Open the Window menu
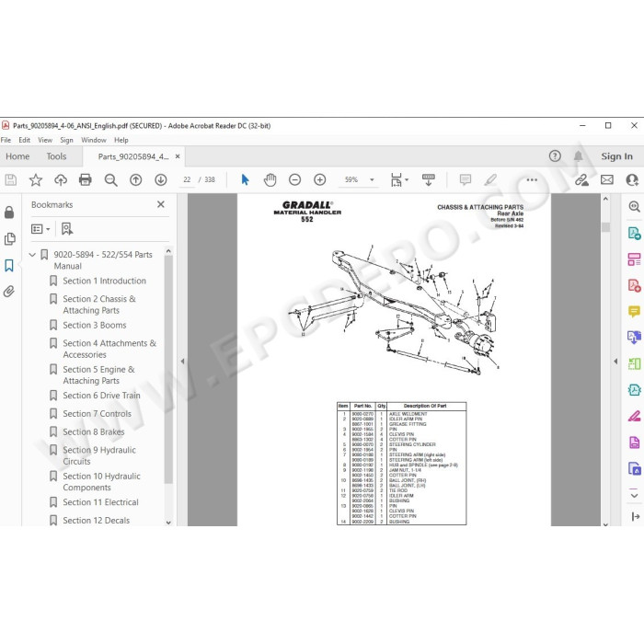The width and height of the screenshot is (644, 644). coord(94,140)
